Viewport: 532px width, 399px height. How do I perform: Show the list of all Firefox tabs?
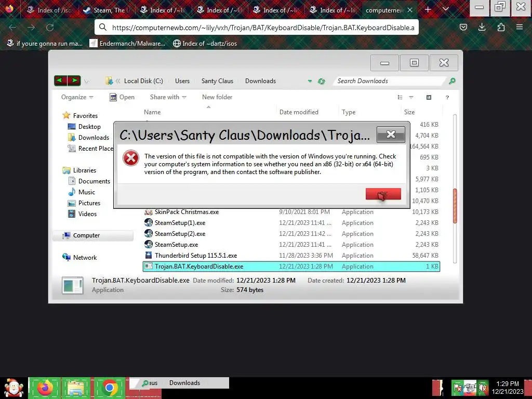coord(446,9)
